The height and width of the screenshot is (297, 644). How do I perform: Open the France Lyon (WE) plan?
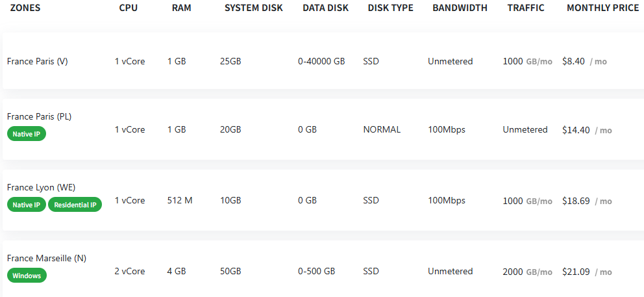pyautogui.click(x=323, y=200)
